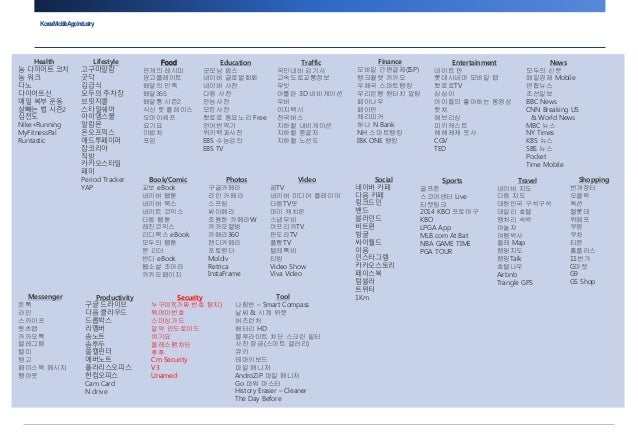Click "Runtastic" under Health
Image resolution: width=638 pixels, height=442 pixels.
pos(32,140)
